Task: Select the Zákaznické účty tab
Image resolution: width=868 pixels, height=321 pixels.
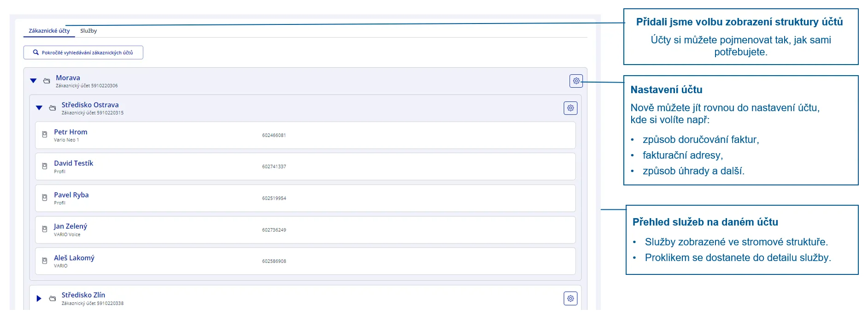Action: pos(49,31)
